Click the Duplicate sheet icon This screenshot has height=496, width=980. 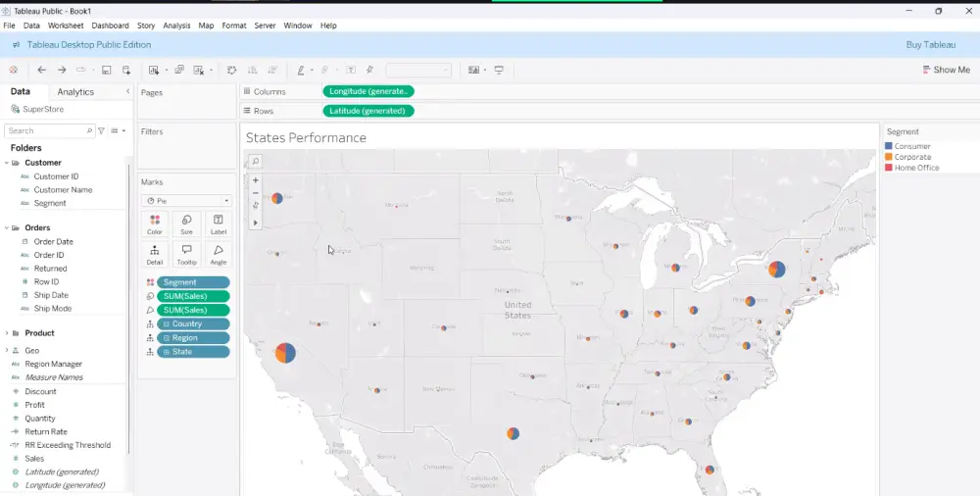click(179, 70)
